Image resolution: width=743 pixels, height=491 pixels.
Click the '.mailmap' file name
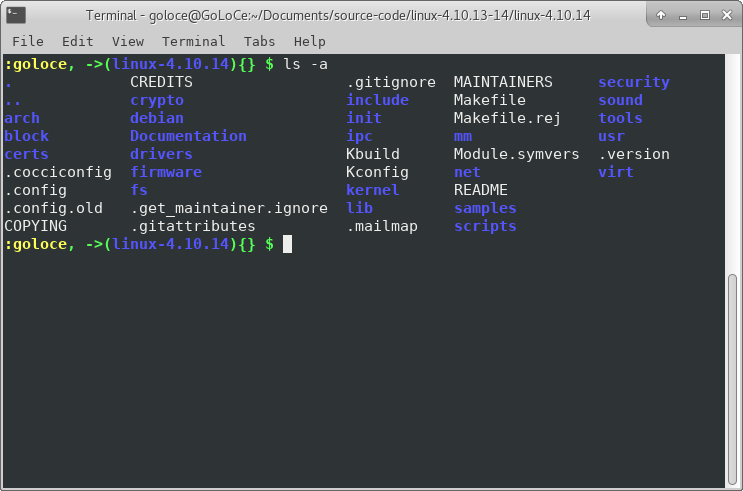coord(382,226)
